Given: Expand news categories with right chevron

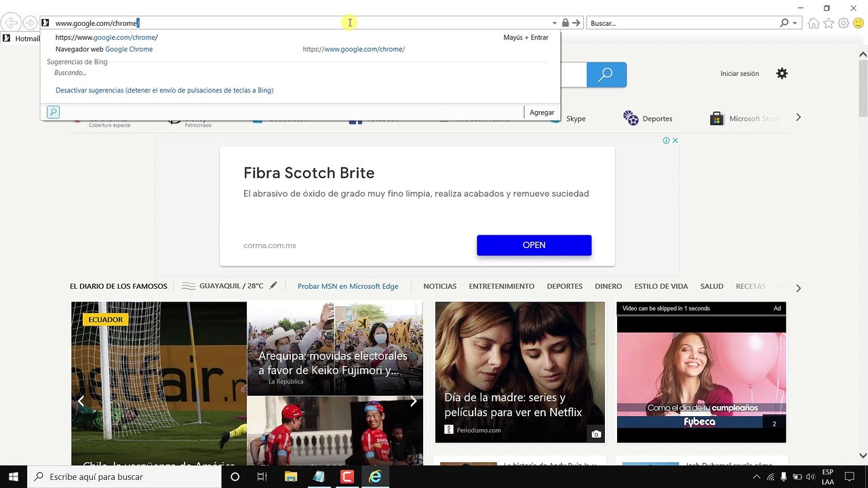Looking at the screenshot, I should tap(798, 288).
